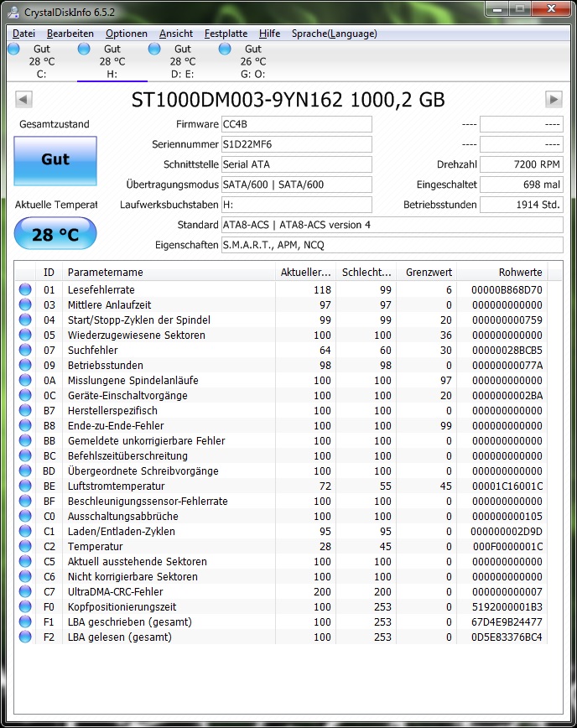
Task: Click the Laufwerksbuchstaben field H:
Action: [297, 205]
